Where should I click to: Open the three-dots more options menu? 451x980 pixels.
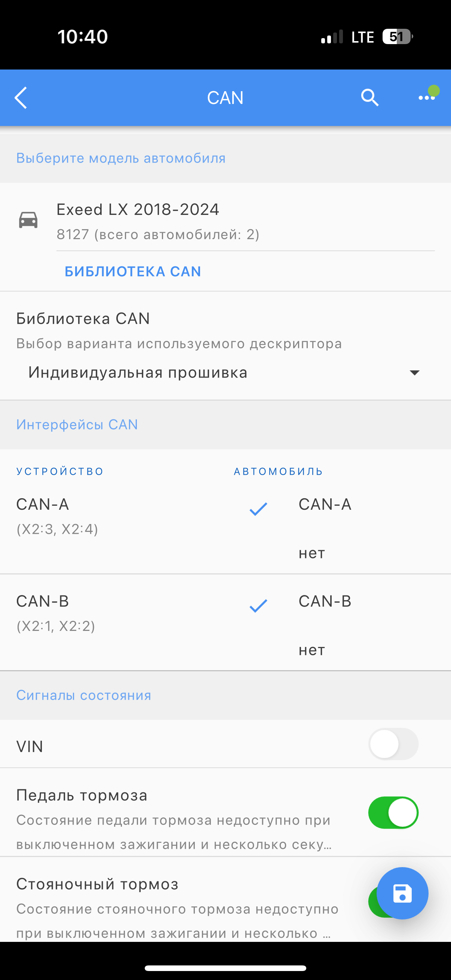(427, 98)
